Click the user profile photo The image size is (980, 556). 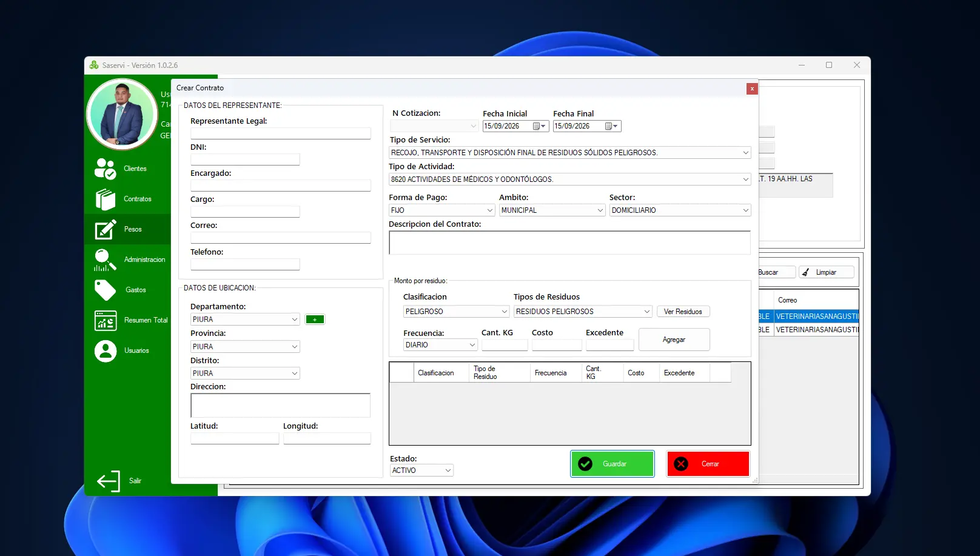pyautogui.click(x=122, y=114)
